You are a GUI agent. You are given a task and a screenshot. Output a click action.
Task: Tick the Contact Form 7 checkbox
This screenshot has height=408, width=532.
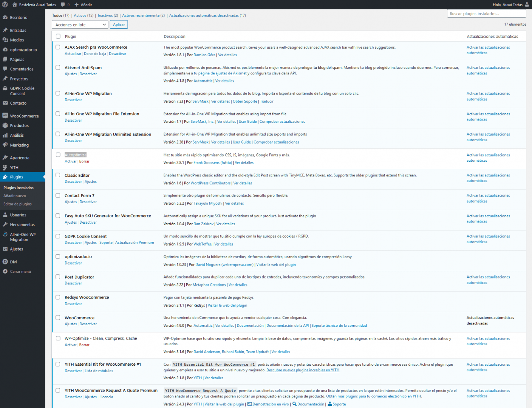tap(58, 196)
